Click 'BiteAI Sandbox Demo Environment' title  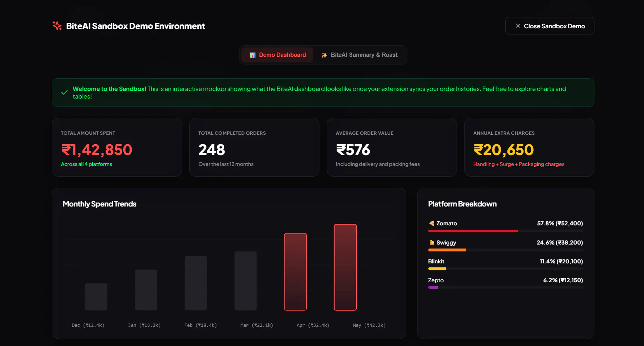coord(135,26)
